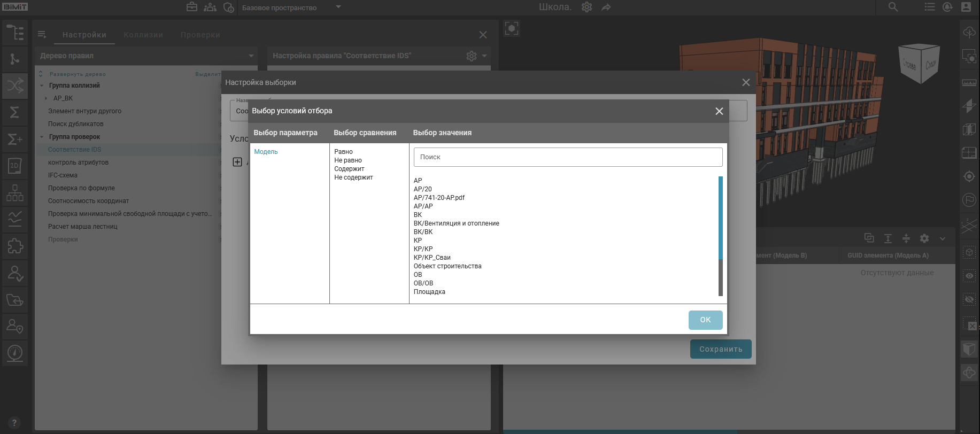Toggle the solid cube display icon in right toolbar
Screen dimensions: 980x434
pos(969,349)
